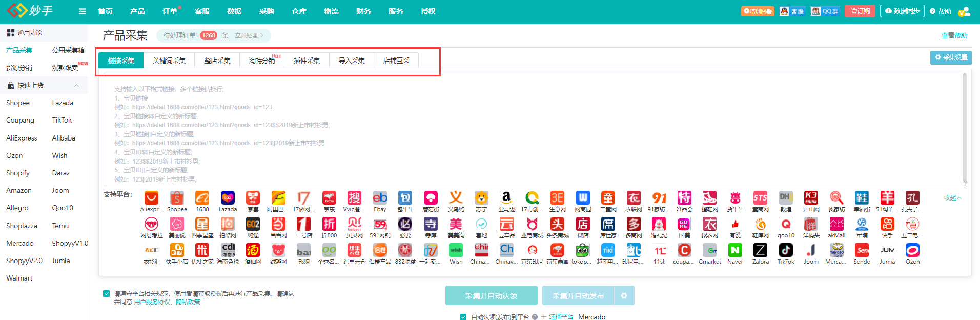Switch to the 插件采集 tab

coord(307,61)
